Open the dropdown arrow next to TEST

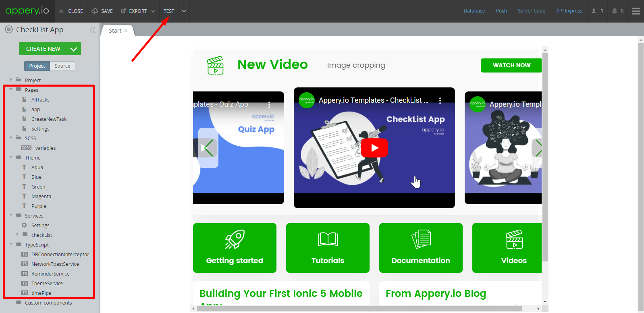click(184, 11)
